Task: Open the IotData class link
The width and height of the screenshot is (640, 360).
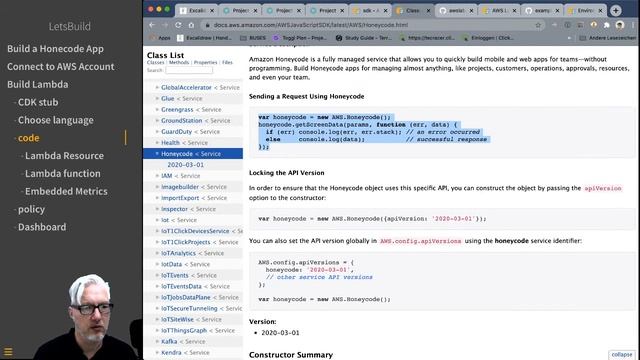Action: point(171,264)
